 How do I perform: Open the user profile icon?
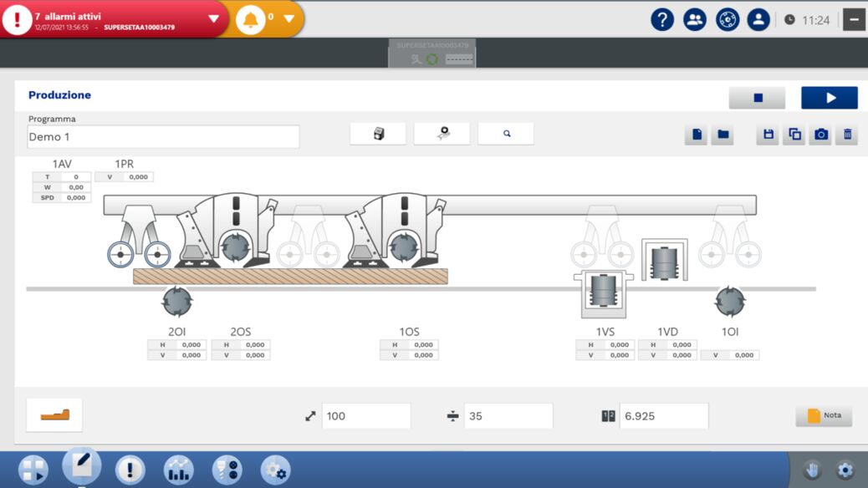coord(758,19)
